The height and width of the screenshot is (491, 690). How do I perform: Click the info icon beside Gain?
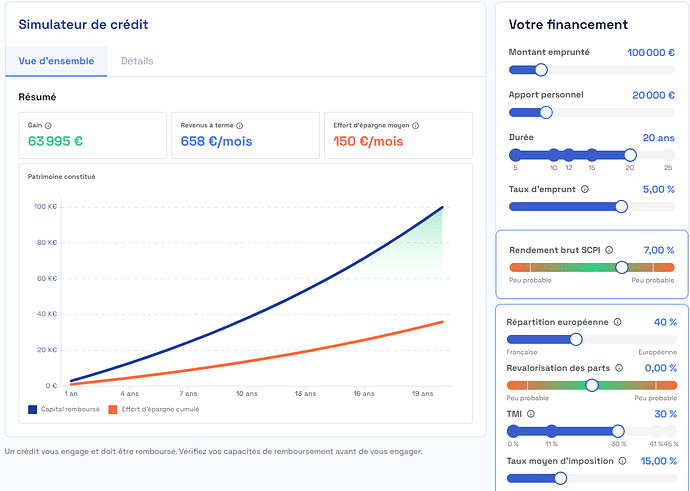point(48,126)
